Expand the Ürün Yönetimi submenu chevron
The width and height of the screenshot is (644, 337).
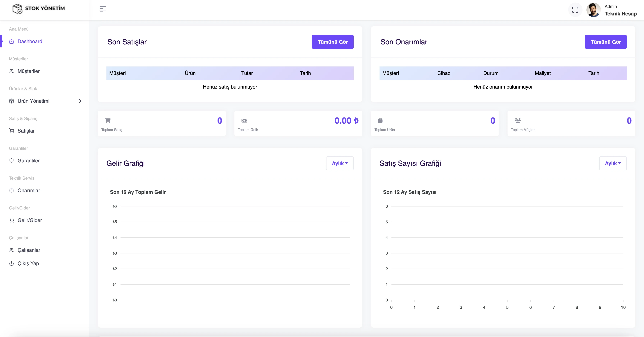point(80,101)
